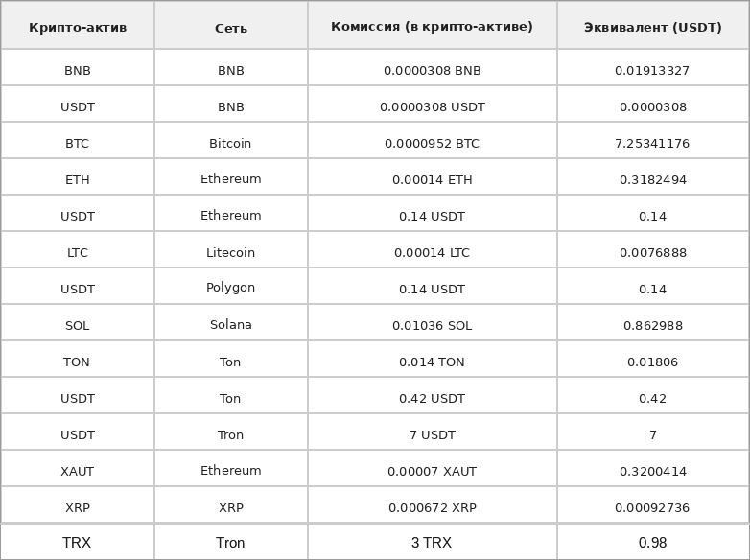The width and height of the screenshot is (750, 560).
Task: Select the 0.01913327 equivalent value
Action: pyautogui.click(x=653, y=70)
